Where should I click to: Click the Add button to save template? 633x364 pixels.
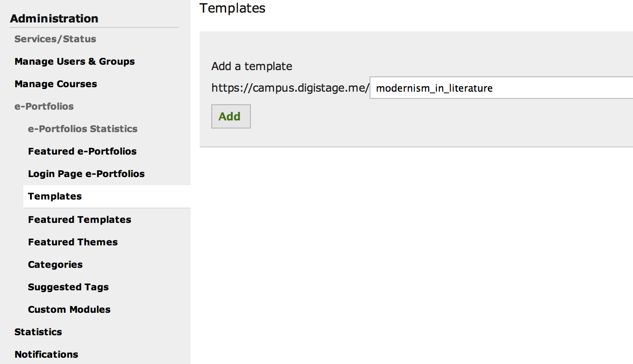pyautogui.click(x=231, y=116)
